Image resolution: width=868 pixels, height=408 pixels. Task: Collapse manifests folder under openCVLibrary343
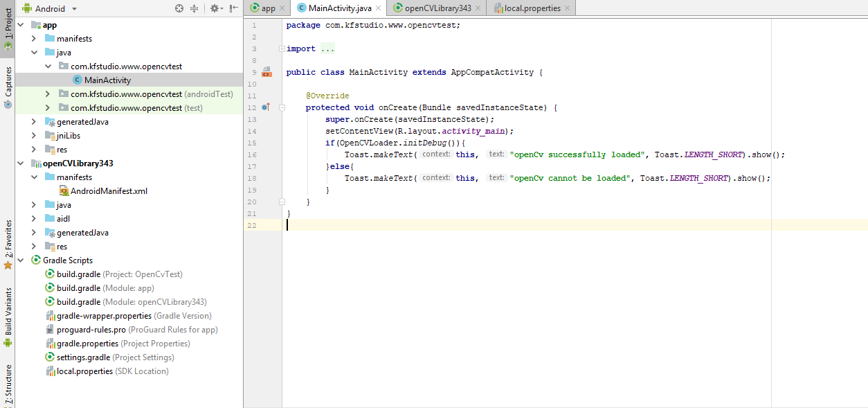(34, 177)
